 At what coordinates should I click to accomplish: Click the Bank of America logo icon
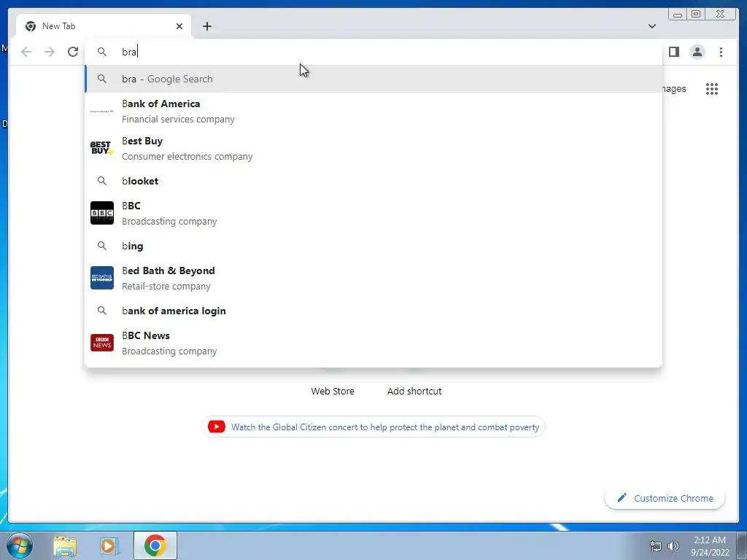102,111
